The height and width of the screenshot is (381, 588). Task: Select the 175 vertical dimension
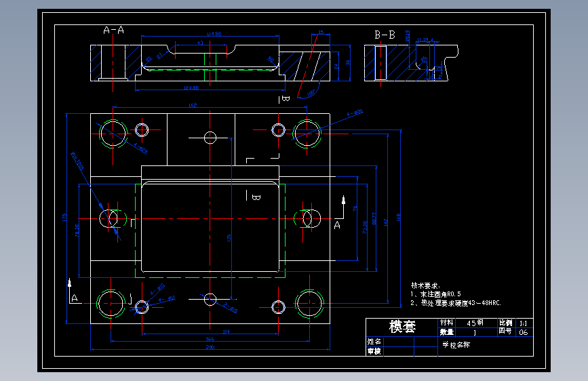(64, 217)
